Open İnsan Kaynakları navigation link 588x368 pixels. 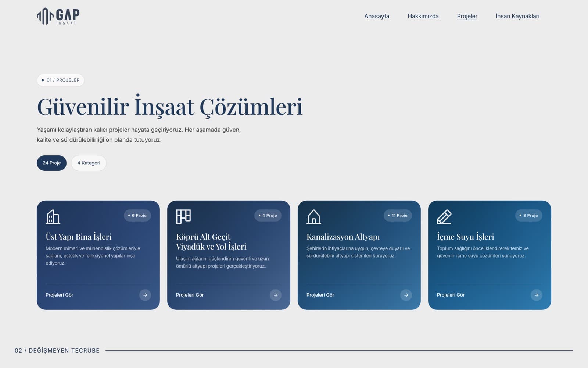(517, 16)
